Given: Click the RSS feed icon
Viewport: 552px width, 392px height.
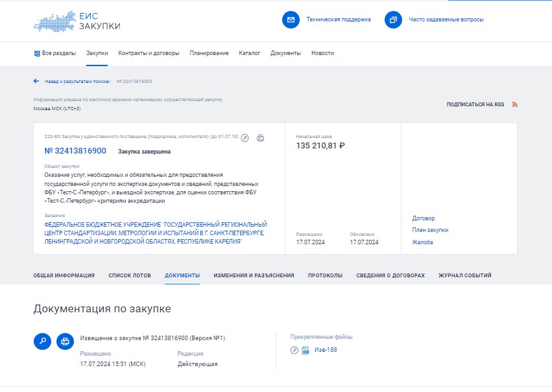Looking at the screenshot, I should (x=515, y=103).
